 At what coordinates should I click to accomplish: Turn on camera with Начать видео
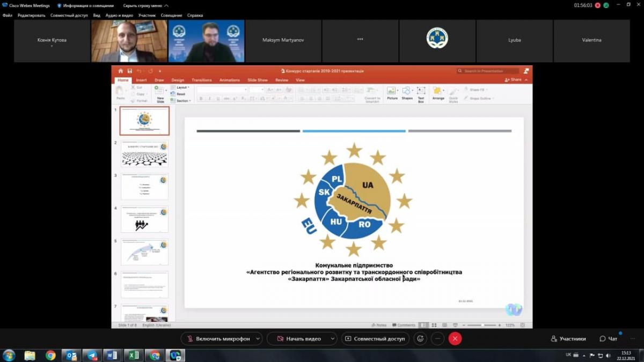(x=298, y=338)
